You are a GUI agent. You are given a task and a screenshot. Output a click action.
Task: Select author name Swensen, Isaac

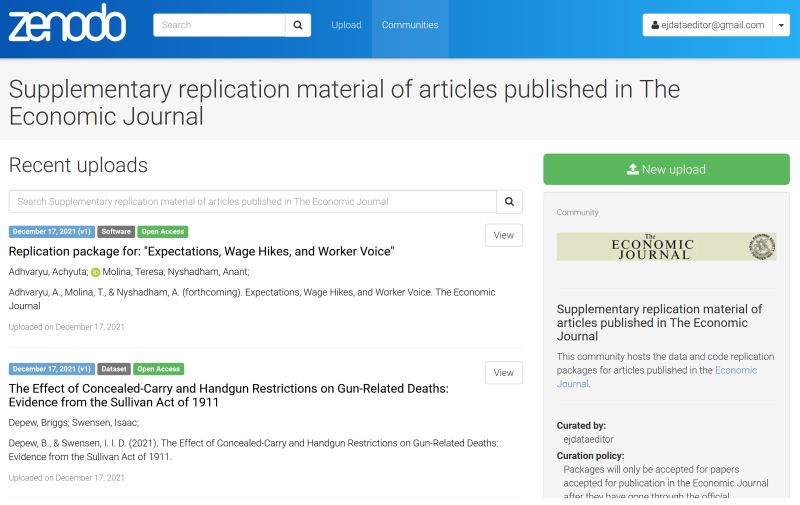(105, 423)
